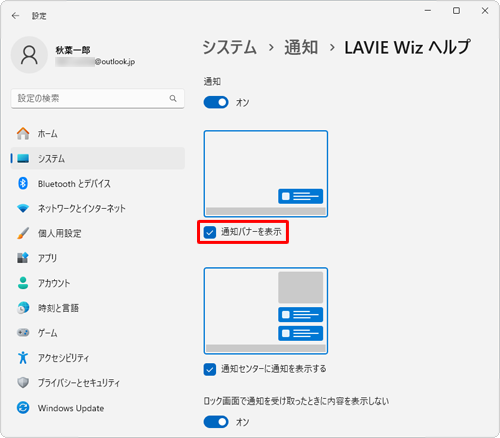Screen dimensions: 500x438
Task: Click the LAVIE Wiz ヘルプ page title
Action: point(407,47)
